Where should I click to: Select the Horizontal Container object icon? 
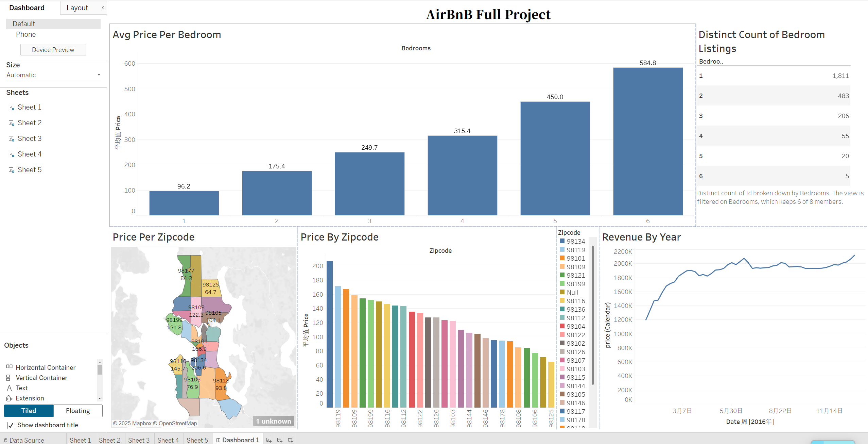(9, 367)
